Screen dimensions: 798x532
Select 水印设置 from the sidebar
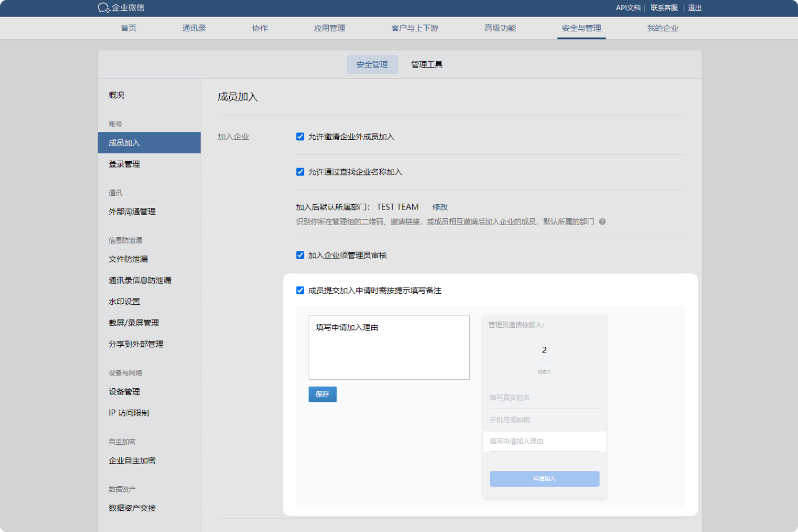coord(124,302)
